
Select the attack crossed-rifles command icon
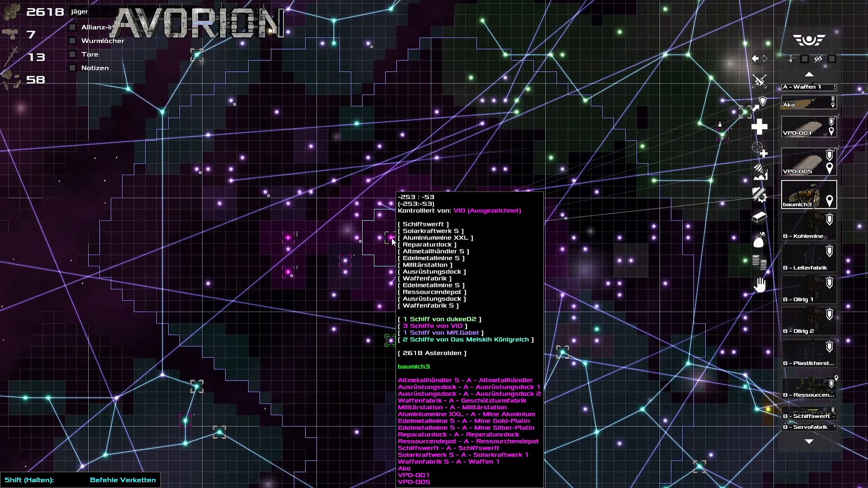click(759, 81)
